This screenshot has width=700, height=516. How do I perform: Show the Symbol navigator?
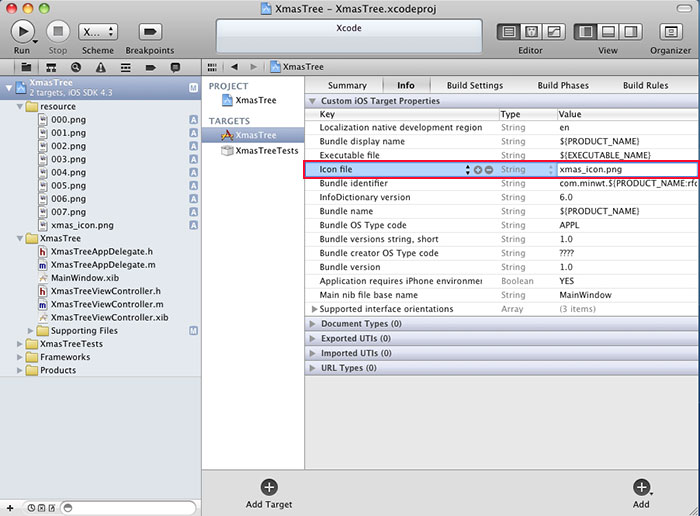tap(51, 67)
